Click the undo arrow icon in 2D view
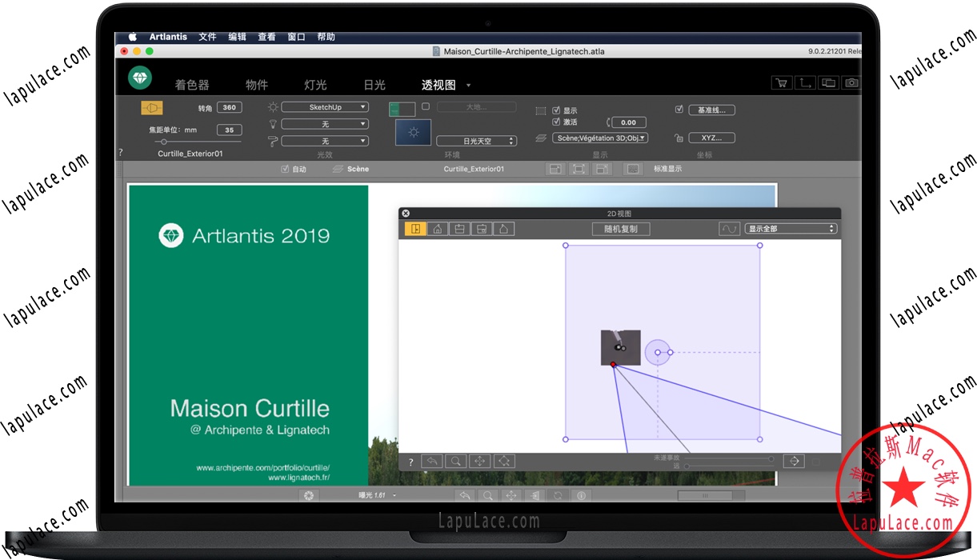Image resolution: width=977 pixels, height=560 pixels. [432, 461]
